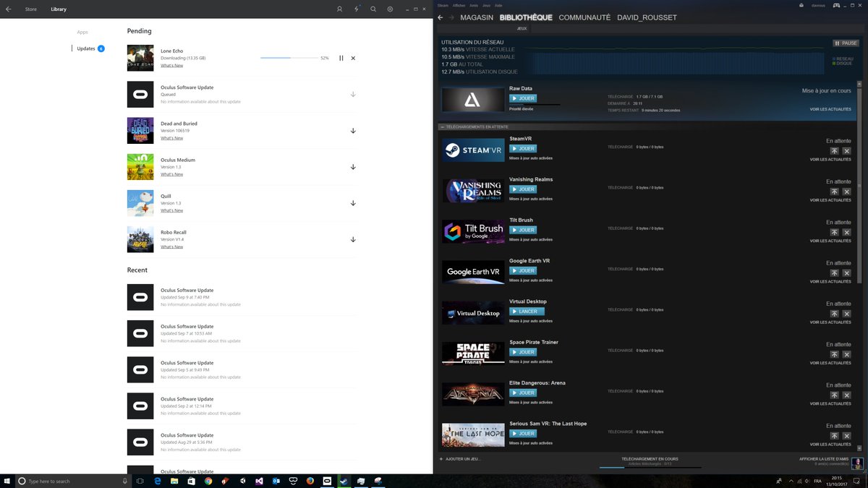
Task: Click the Windows search box
Action: tap(74, 481)
